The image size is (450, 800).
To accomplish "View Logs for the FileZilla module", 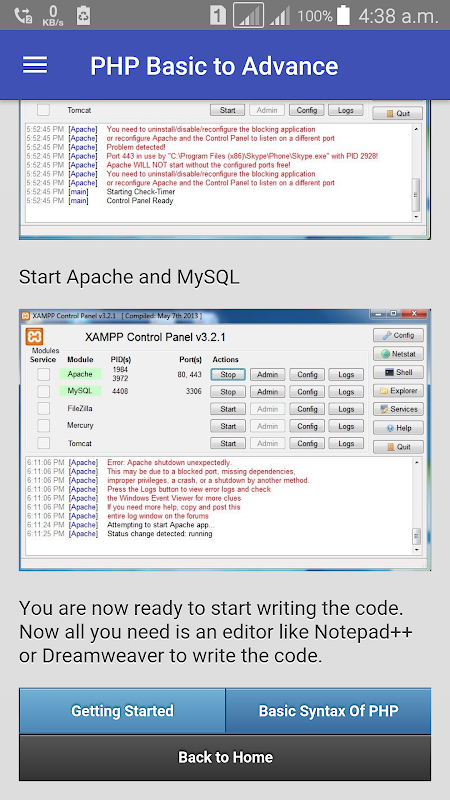I will click(346, 409).
